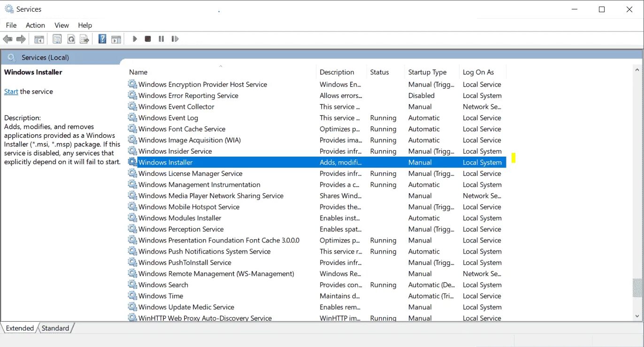Switch to the Standard tab
This screenshot has width=644, height=347.
tap(55, 328)
